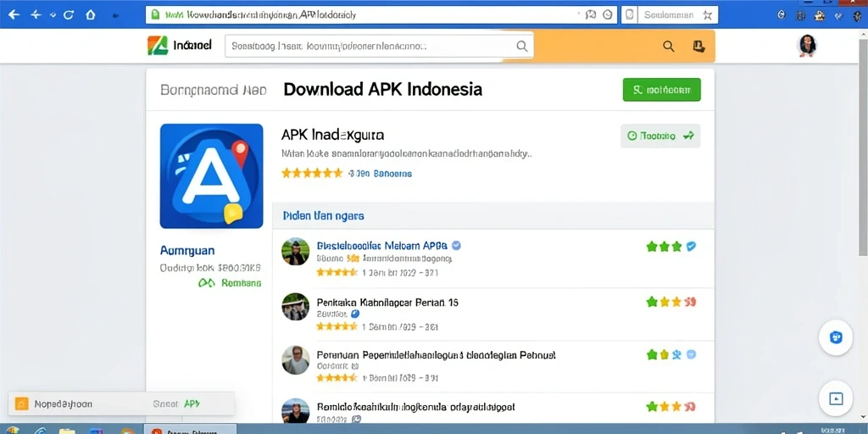Image resolution: width=868 pixels, height=434 pixels.
Task: Click the green 'APk' text in notification
Action: point(192,404)
